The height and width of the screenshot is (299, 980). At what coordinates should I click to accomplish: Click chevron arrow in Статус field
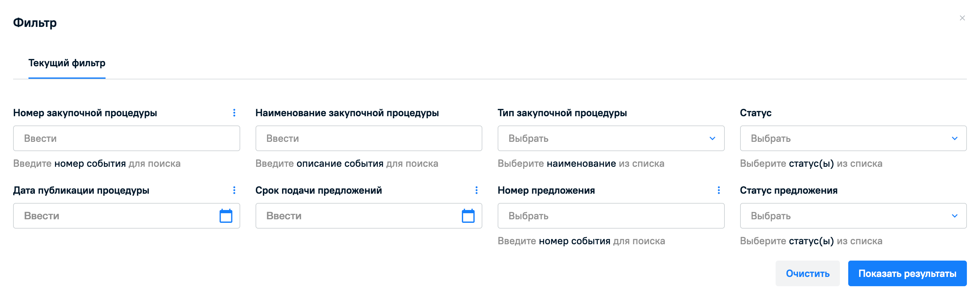[954, 138]
